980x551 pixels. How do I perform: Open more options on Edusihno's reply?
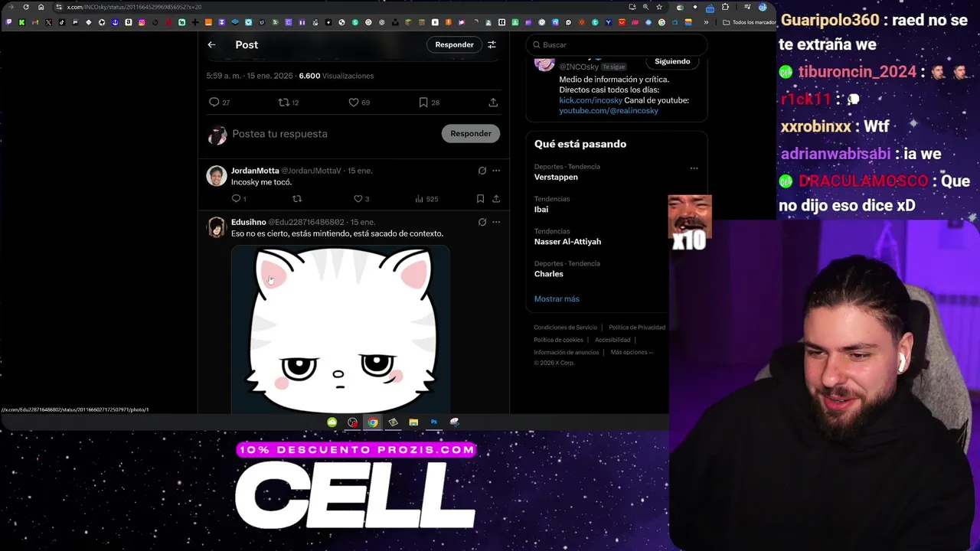click(496, 222)
